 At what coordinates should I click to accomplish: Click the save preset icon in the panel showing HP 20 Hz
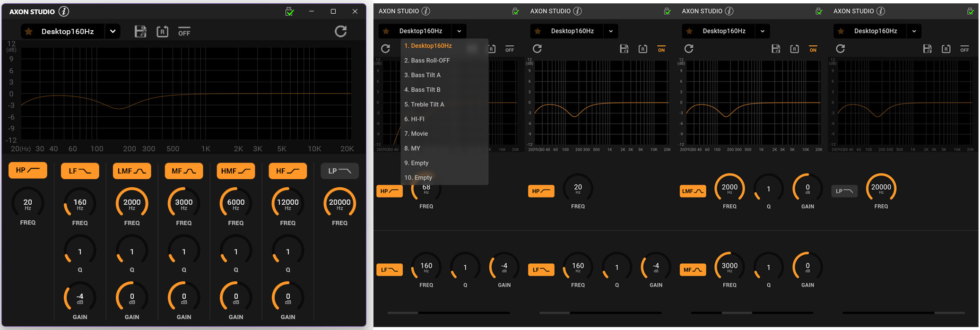tap(624, 49)
